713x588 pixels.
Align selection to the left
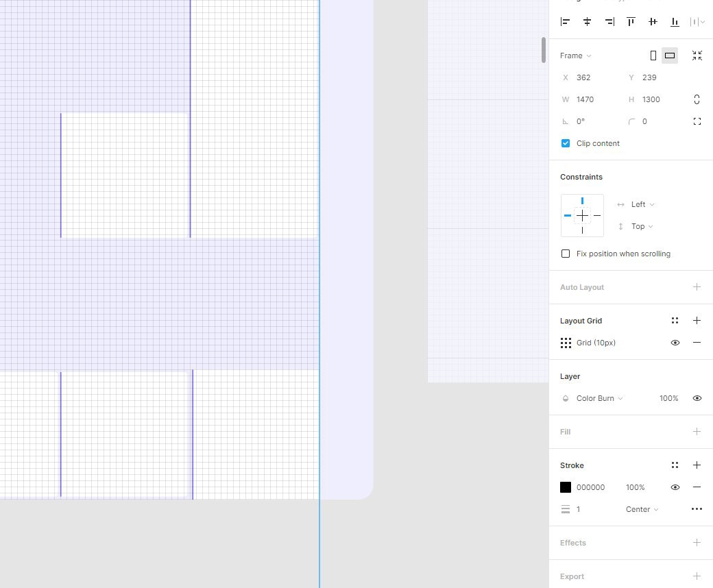click(565, 21)
